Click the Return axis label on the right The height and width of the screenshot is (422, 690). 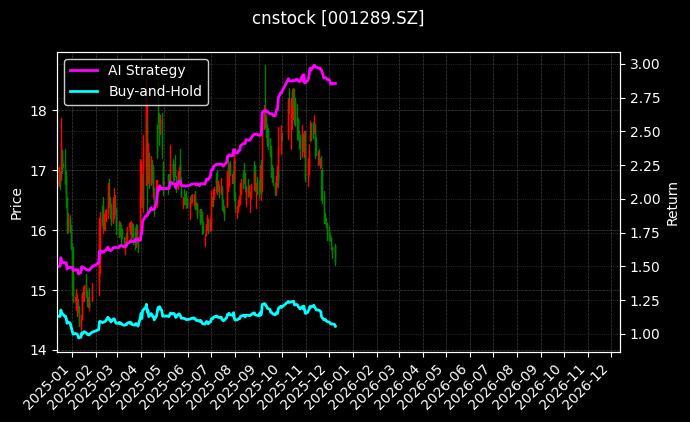click(x=672, y=201)
